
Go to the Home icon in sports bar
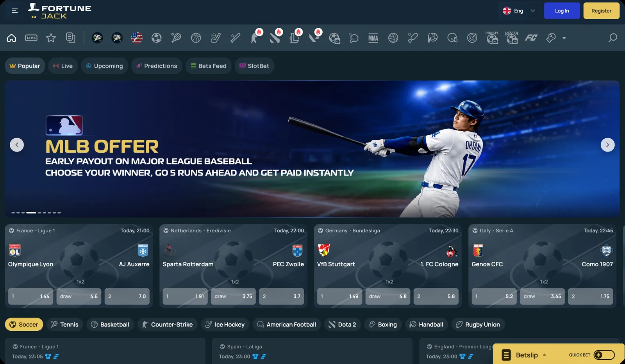[x=12, y=38]
